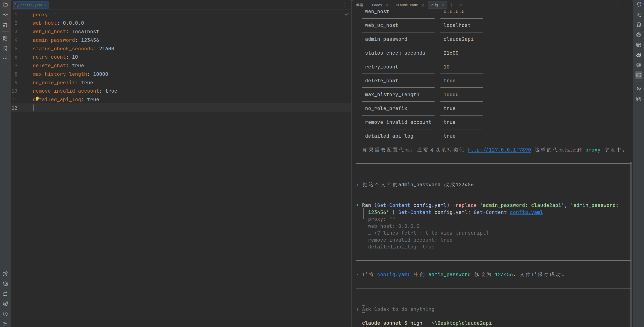Screen dimensions: 644x327
Task: Click the terminal vertical scrollbar
Action: (631, 244)
